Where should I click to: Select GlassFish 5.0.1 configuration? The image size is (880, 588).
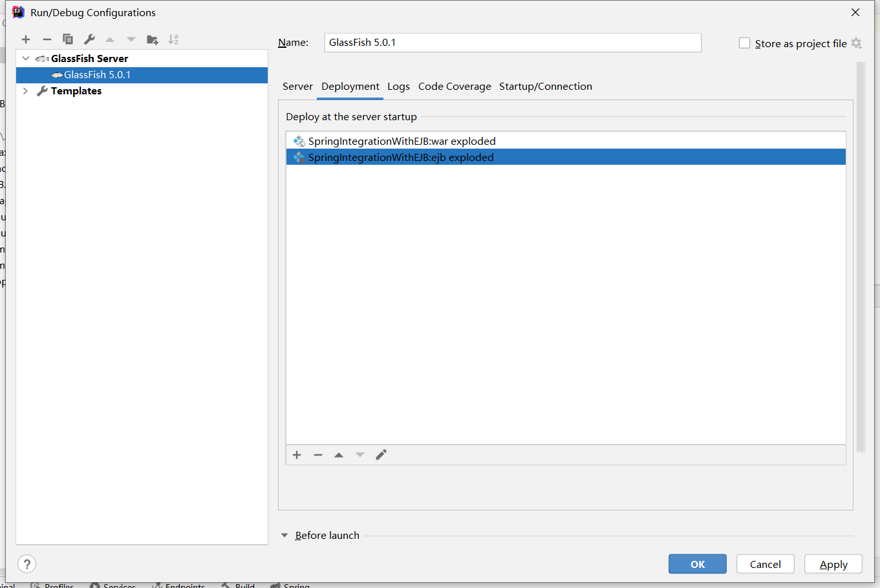click(x=142, y=75)
